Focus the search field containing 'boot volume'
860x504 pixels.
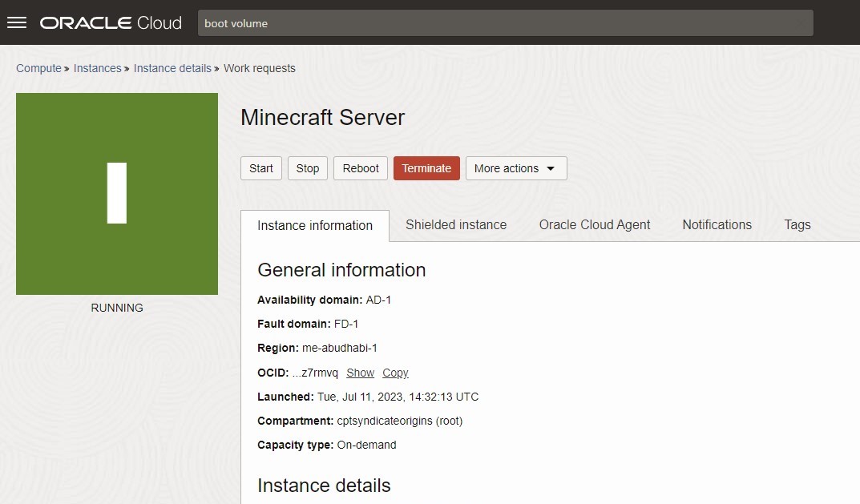point(505,23)
